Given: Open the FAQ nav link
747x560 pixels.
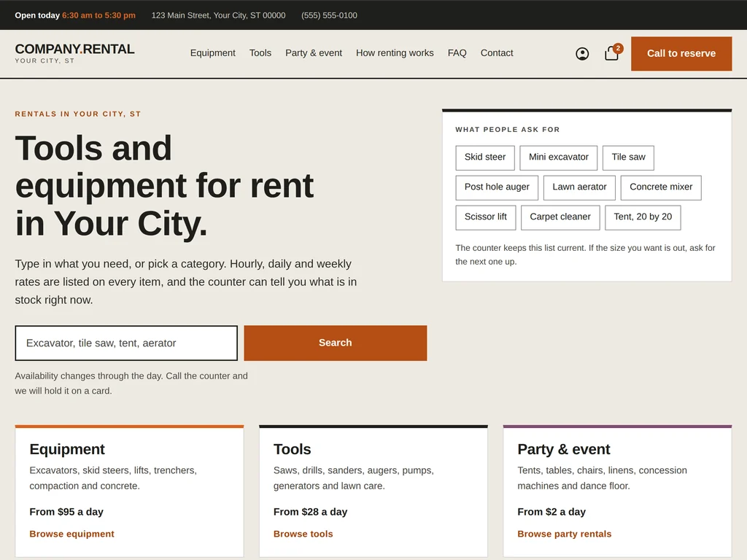Looking at the screenshot, I should [x=457, y=52].
